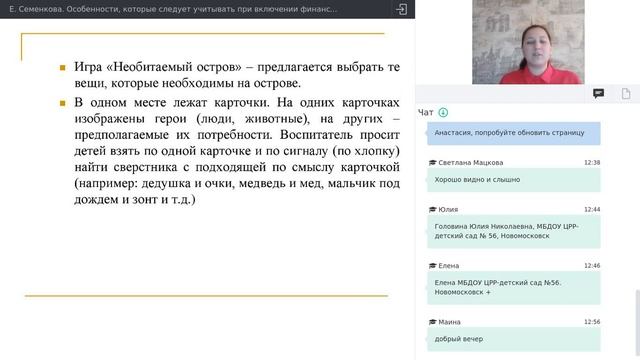The width and height of the screenshot is (640, 360).
Task: Click message 'добрый вечер'
Action: point(514,339)
